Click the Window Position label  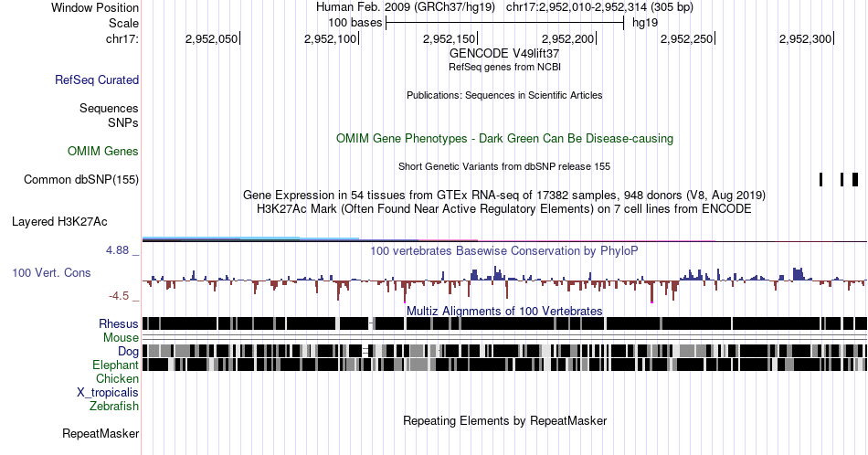tap(95, 7)
